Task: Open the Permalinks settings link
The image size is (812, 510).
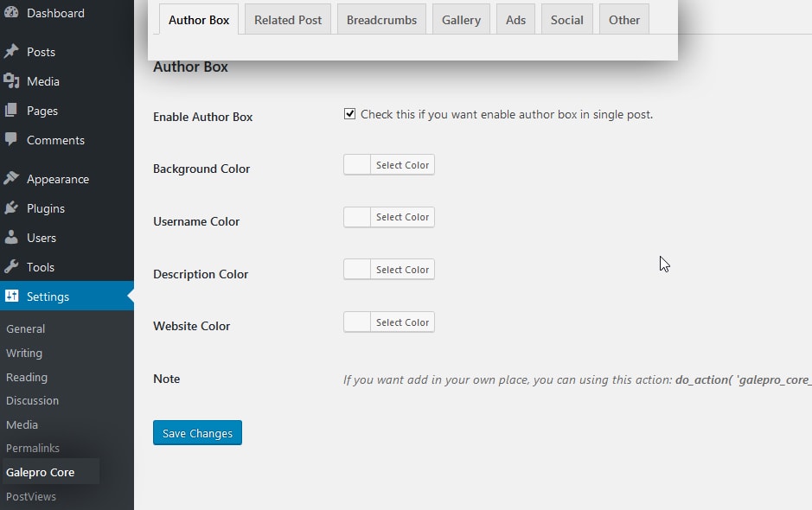Action: coord(33,448)
